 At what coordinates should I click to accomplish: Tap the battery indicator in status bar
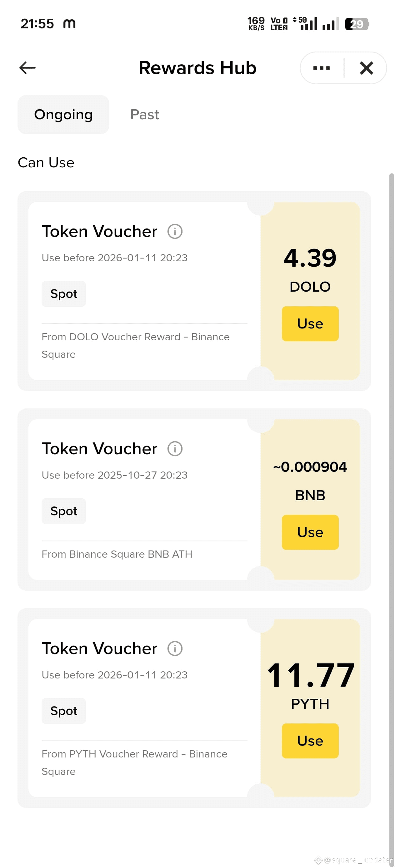357,24
